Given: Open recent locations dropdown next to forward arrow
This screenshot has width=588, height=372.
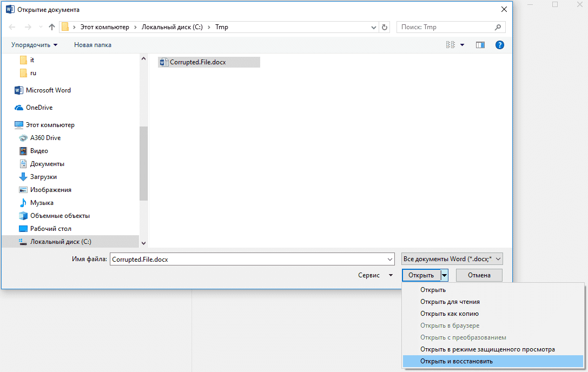Looking at the screenshot, I should coord(41,27).
